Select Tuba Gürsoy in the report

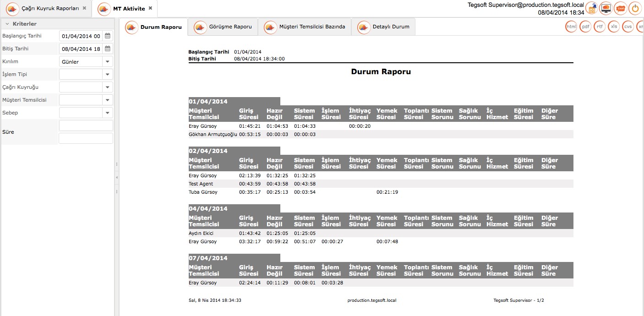click(203, 192)
